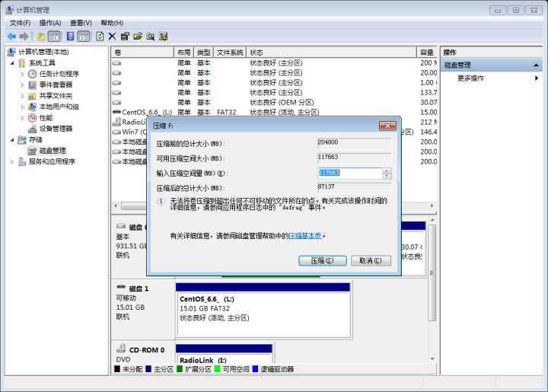Click 更多操作 in the actions pane
548x392 pixels.
(470, 78)
